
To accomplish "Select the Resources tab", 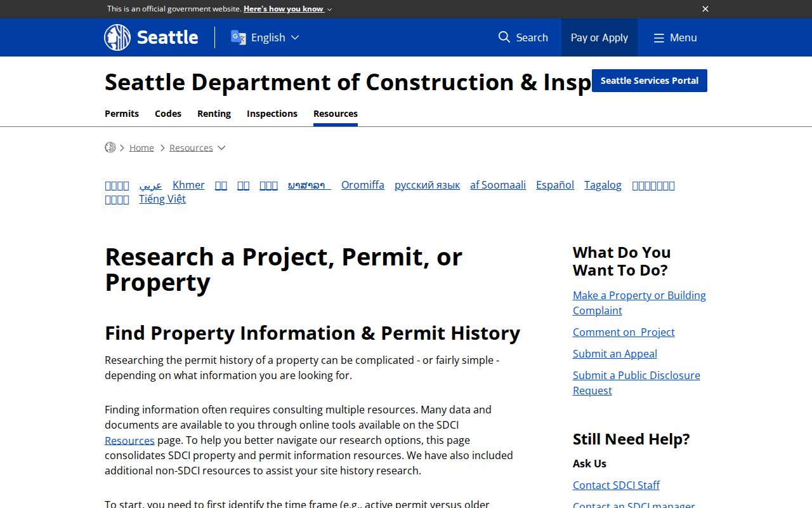I will click(336, 114).
